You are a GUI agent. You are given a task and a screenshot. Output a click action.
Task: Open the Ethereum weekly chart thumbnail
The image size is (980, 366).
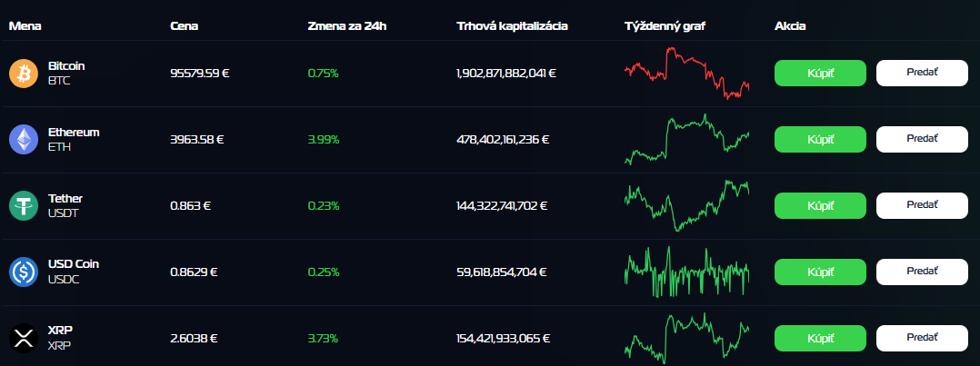[686, 139]
